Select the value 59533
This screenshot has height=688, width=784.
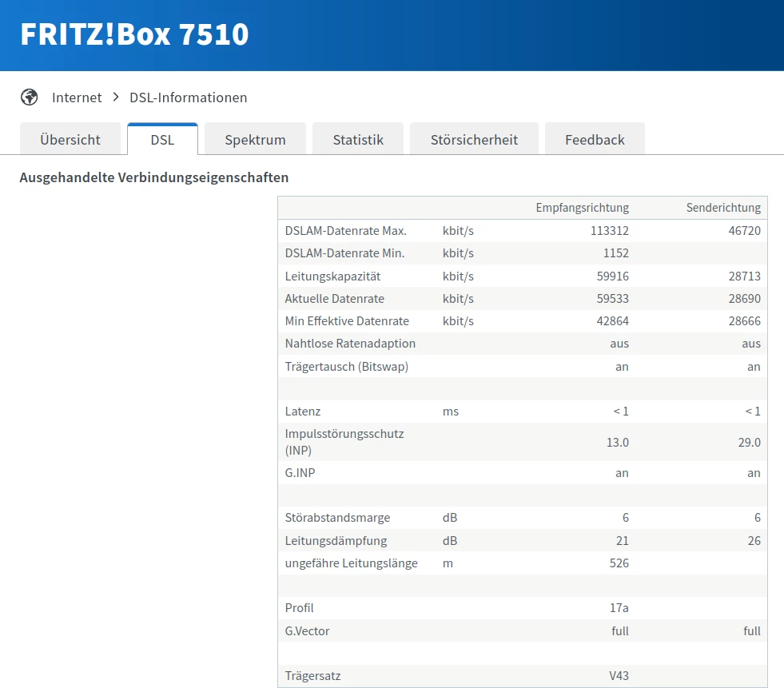click(612, 299)
